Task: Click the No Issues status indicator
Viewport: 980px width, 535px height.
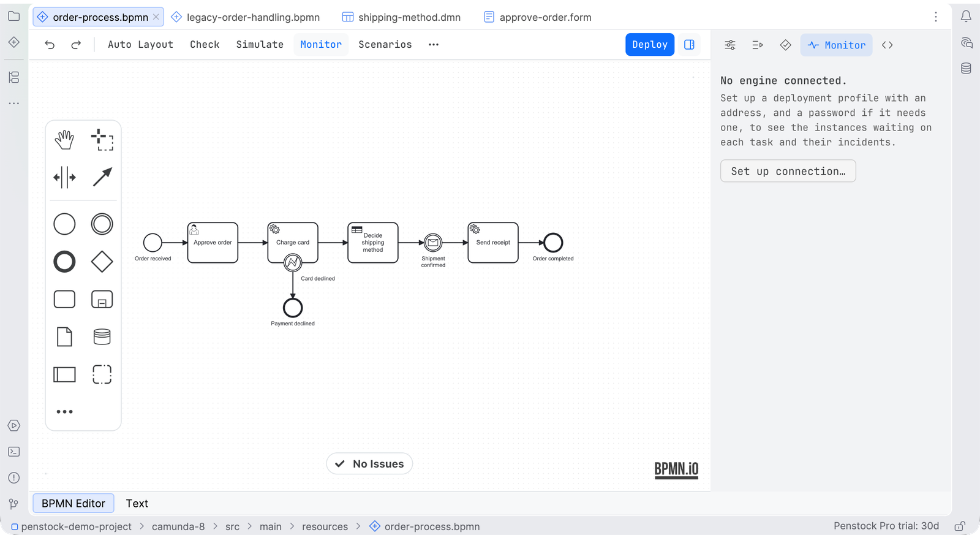Action: point(369,464)
